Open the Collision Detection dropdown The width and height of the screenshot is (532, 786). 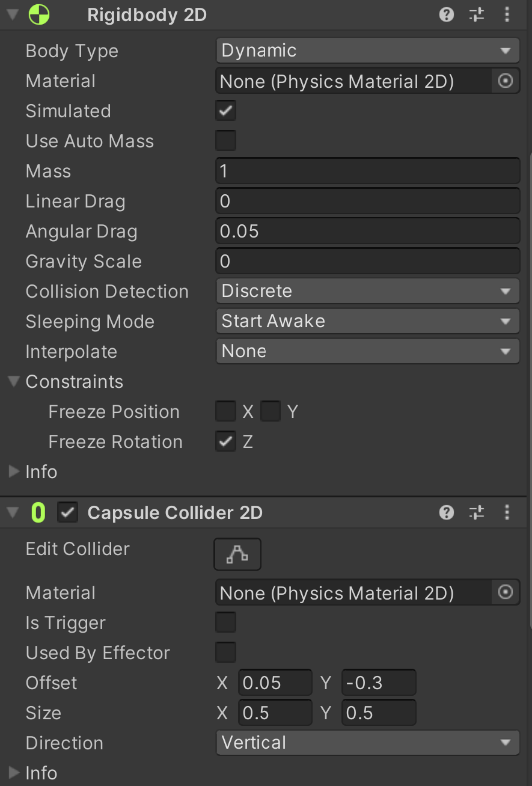point(367,291)
